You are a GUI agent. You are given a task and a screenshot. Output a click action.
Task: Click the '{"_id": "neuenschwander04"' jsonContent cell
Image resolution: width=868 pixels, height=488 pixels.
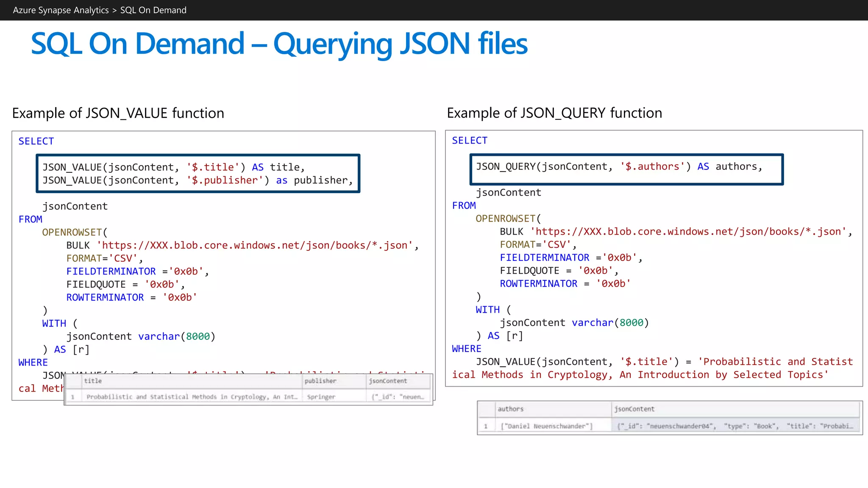[735, 426]
